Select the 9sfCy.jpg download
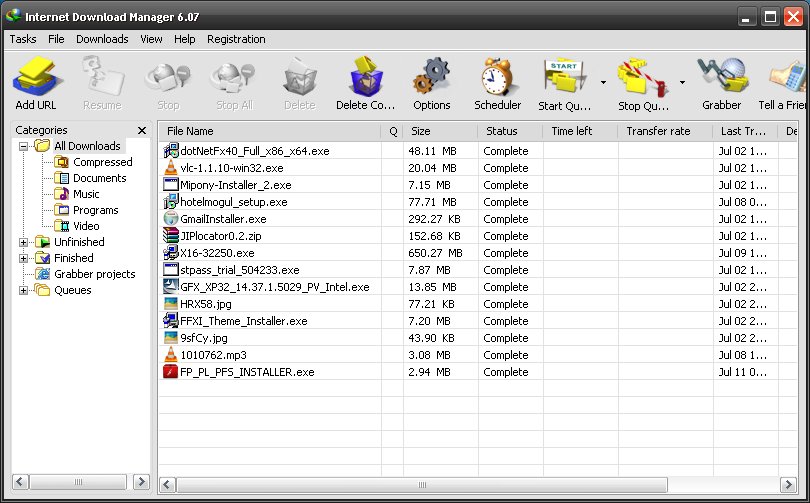The height and width of the screenshot is (503, 810). pyautogui.click(x=204, y=338)
